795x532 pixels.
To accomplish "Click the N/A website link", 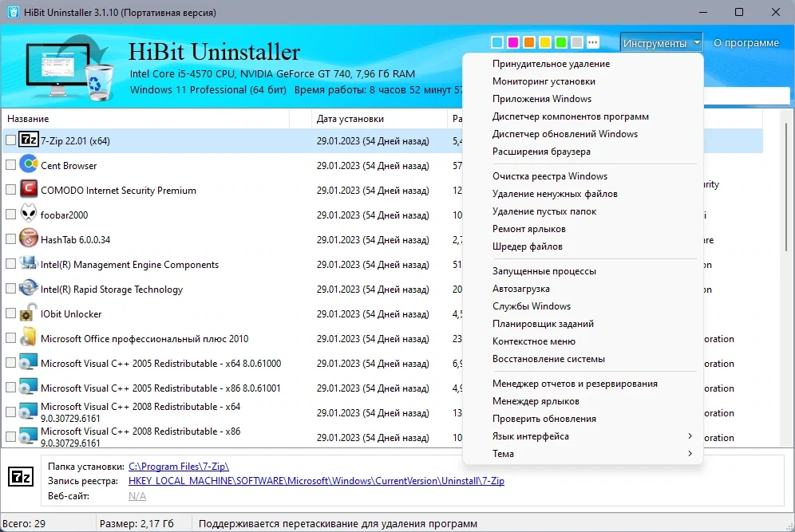I will pos(137,496).
